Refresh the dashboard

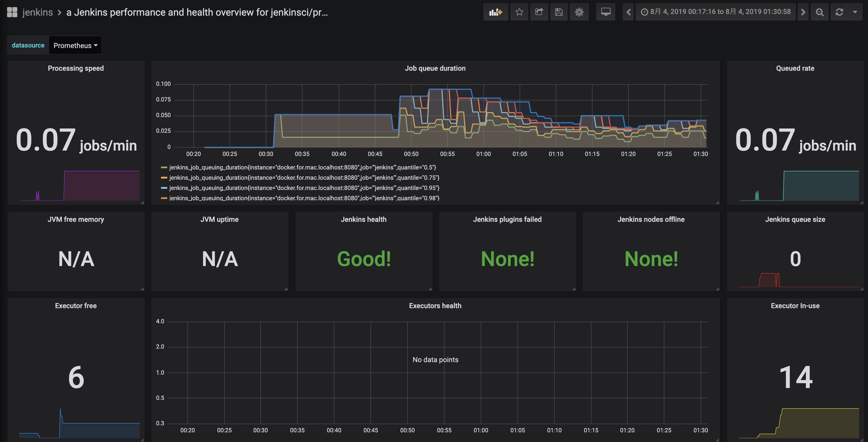point(839,12)
